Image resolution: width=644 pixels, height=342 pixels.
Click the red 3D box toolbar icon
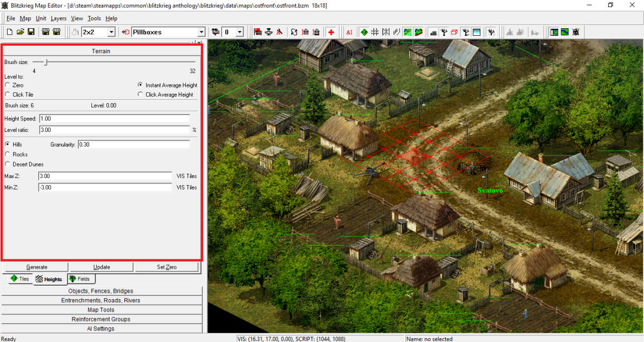click(x=454, y=32)
